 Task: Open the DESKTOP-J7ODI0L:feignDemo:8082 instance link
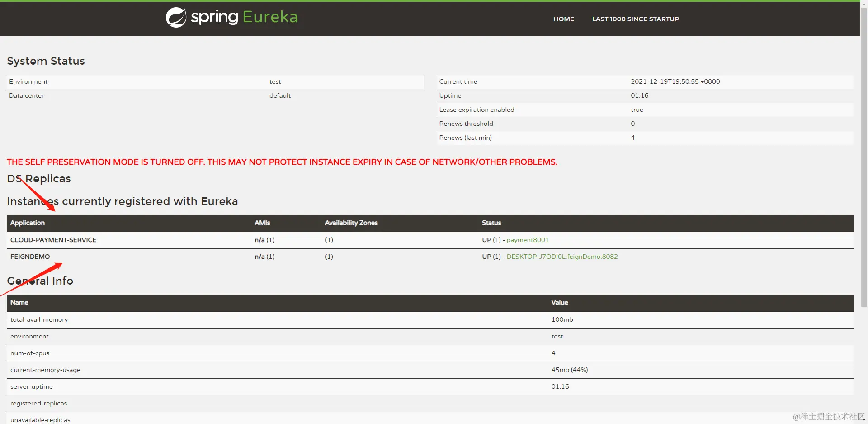click(x=562, y=257)
